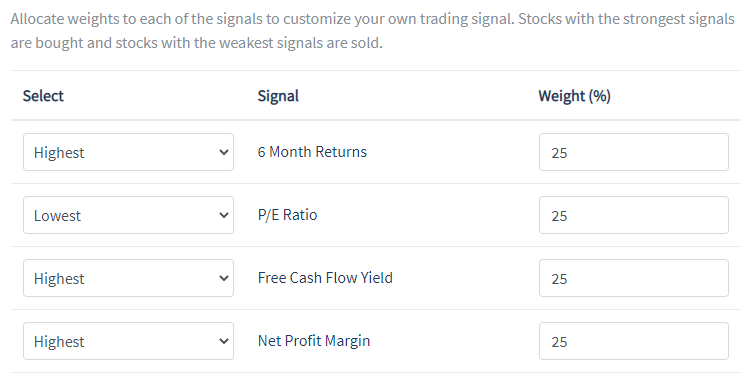
Task: Focus the 6 Month Returns weight field
Action: (634, 152)
